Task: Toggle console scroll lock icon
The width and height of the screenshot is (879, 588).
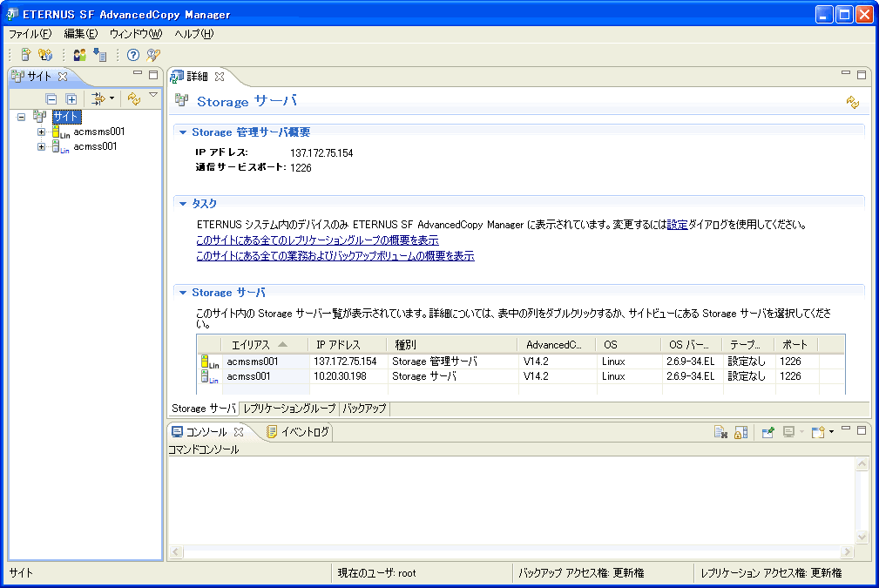Action: click(x=740, y=431)
